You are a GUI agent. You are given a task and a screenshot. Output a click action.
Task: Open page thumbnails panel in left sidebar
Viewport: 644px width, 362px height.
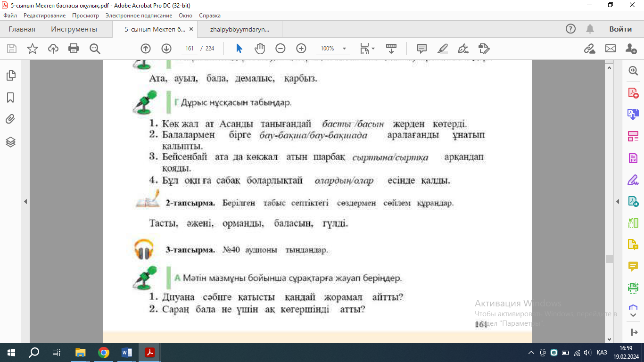point(10,75)
